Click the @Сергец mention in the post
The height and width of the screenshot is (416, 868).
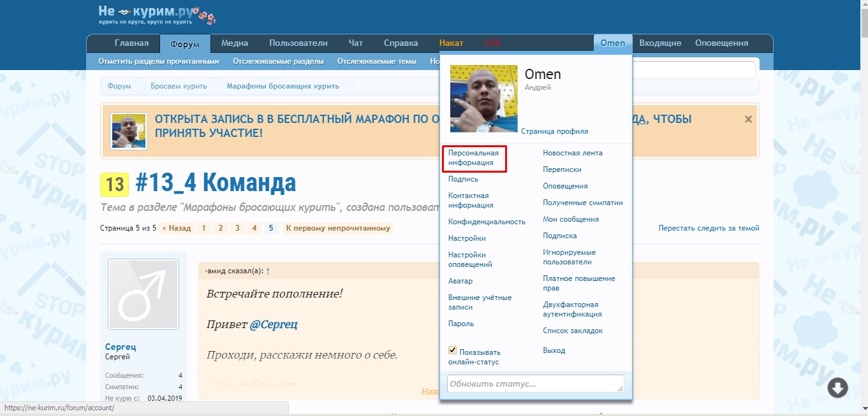[274, 324]
